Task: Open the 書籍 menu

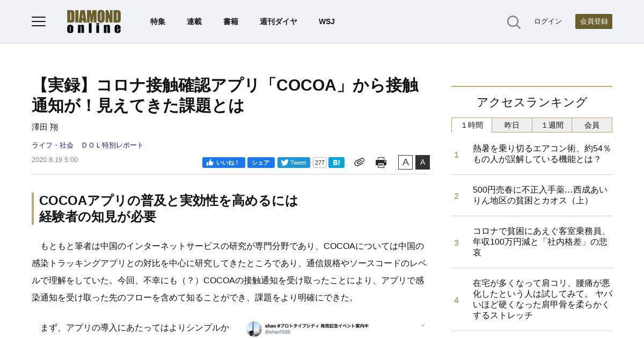Action: pos(231,21)
